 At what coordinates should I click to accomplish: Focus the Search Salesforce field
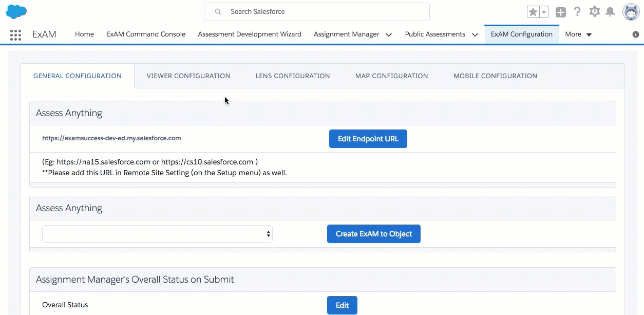[x=317, y=12]
